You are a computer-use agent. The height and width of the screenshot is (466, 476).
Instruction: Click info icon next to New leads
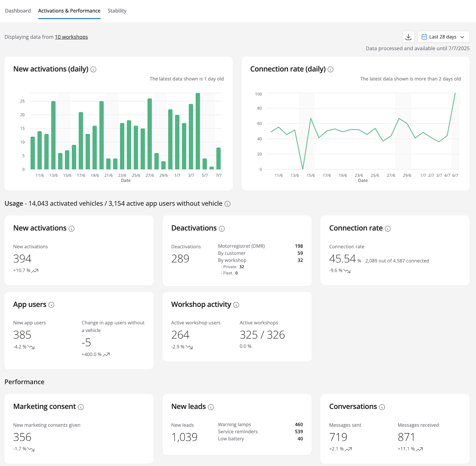pyautogui.click(x=211, y=407)
